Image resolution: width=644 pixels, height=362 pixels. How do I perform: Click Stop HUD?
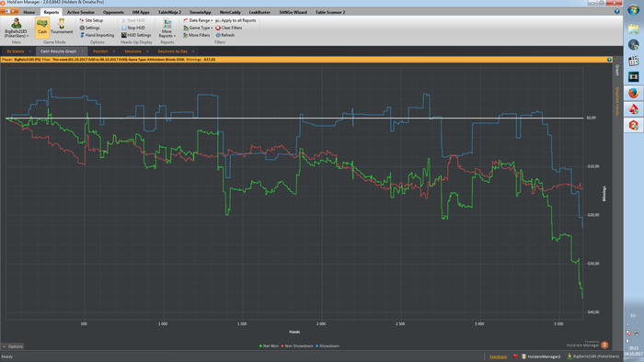(x=133, y=28)
